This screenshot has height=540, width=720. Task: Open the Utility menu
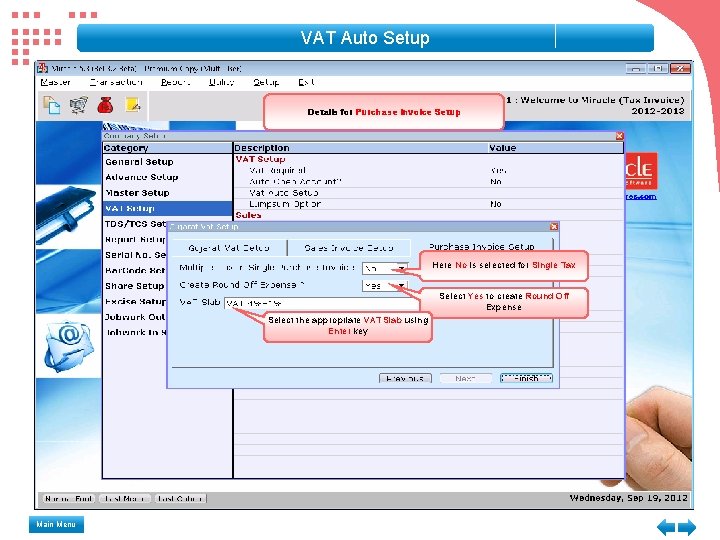(x=221, y=82)
